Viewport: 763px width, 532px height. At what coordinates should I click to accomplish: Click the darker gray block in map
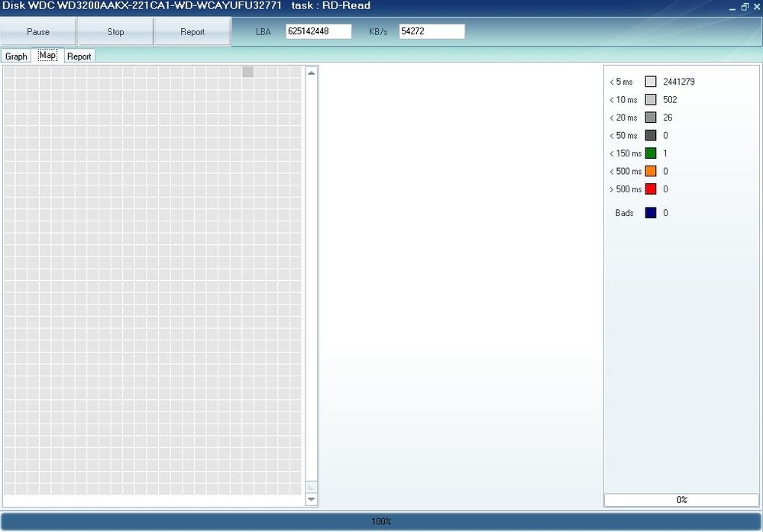click(x=247, y=72)
